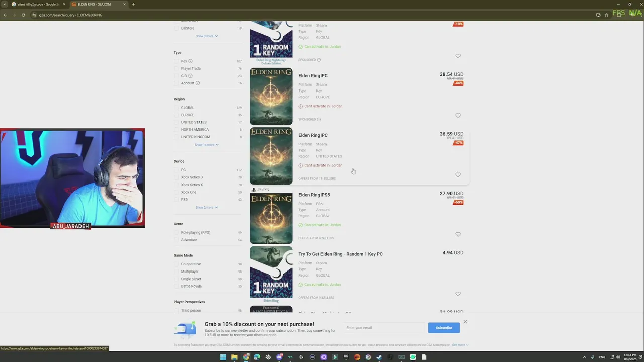Open info icon next to Gift type
The image size is (644, 362).
190,76
